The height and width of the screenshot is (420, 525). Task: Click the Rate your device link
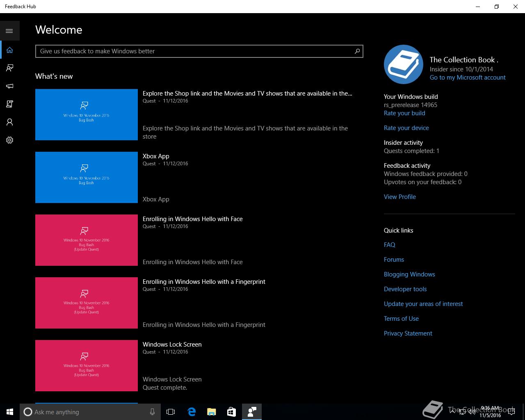click(406, 128)
